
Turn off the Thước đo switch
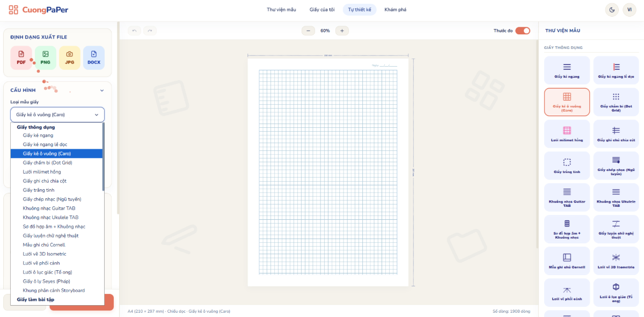(x=523, y=31)
